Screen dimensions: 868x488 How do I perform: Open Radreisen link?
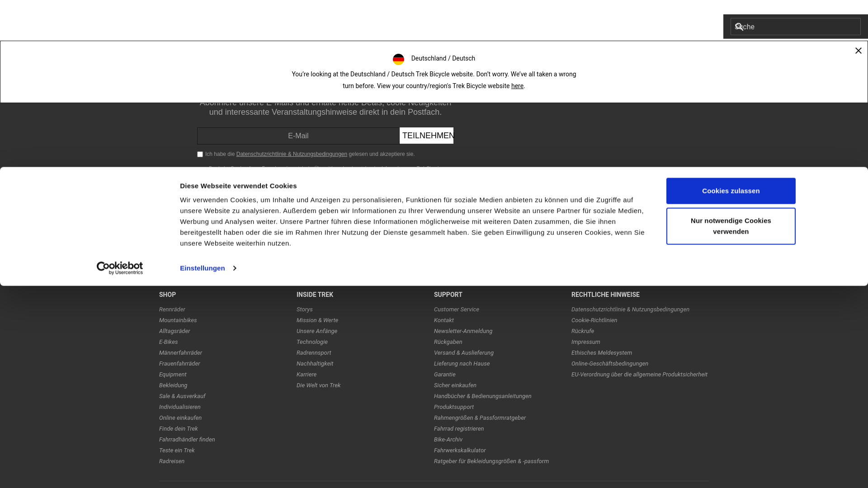click(172, 461)
